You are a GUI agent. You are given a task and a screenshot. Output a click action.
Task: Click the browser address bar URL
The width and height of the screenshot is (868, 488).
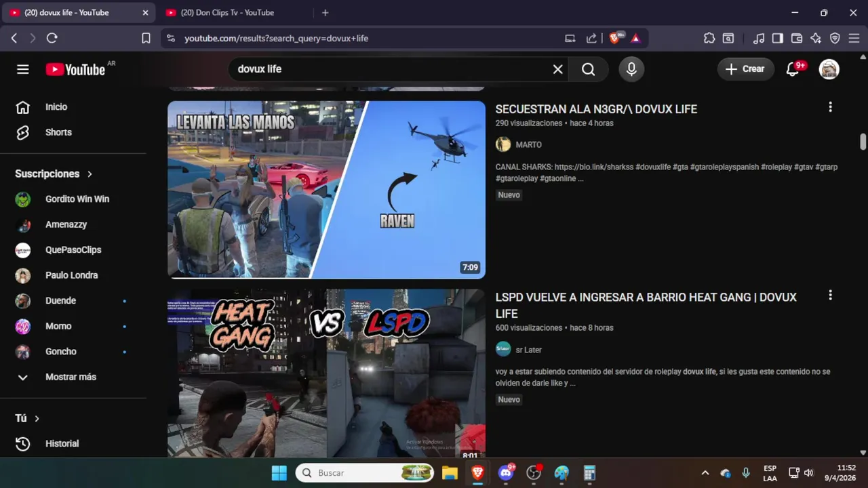click(x=276, y=39)
